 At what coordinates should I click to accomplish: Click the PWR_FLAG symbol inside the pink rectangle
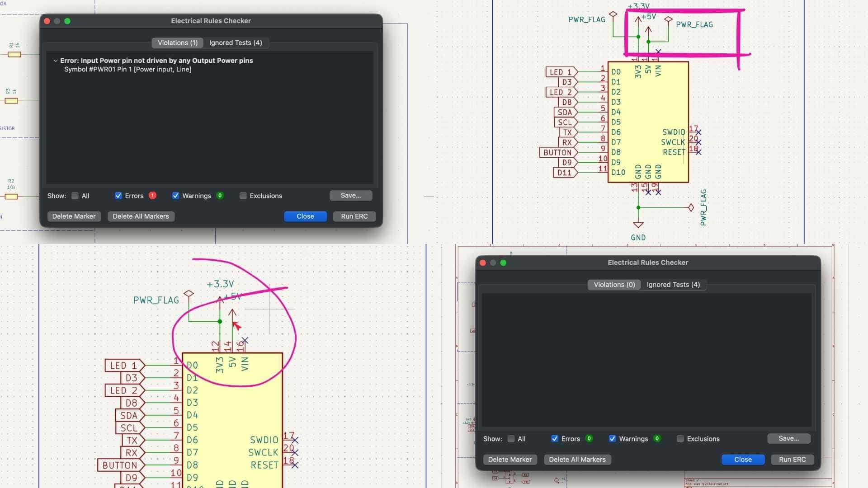(x=668, y=19)
